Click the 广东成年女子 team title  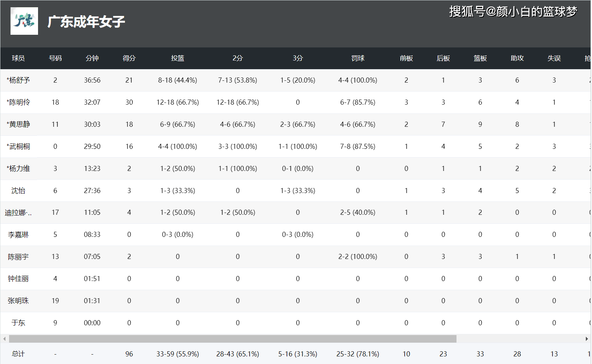click(86, 22)
